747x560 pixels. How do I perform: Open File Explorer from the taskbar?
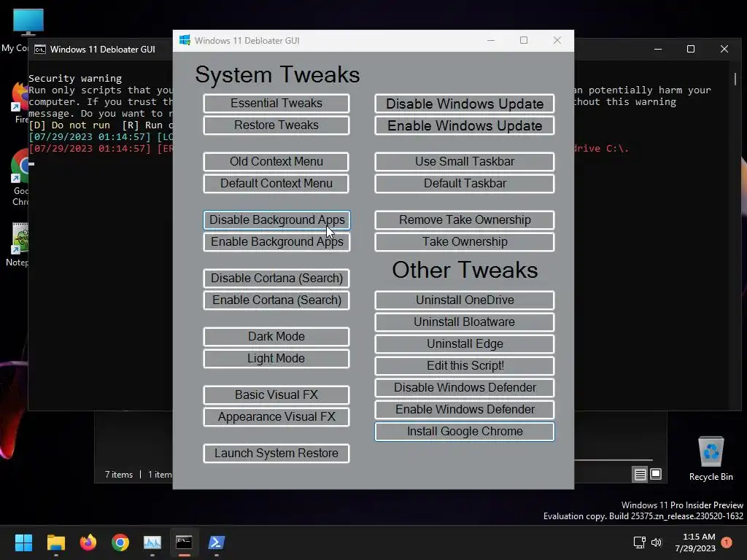click(55, 542)
